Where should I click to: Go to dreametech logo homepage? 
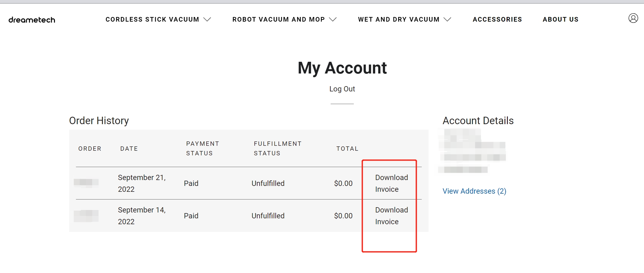[x=32, y=20]
